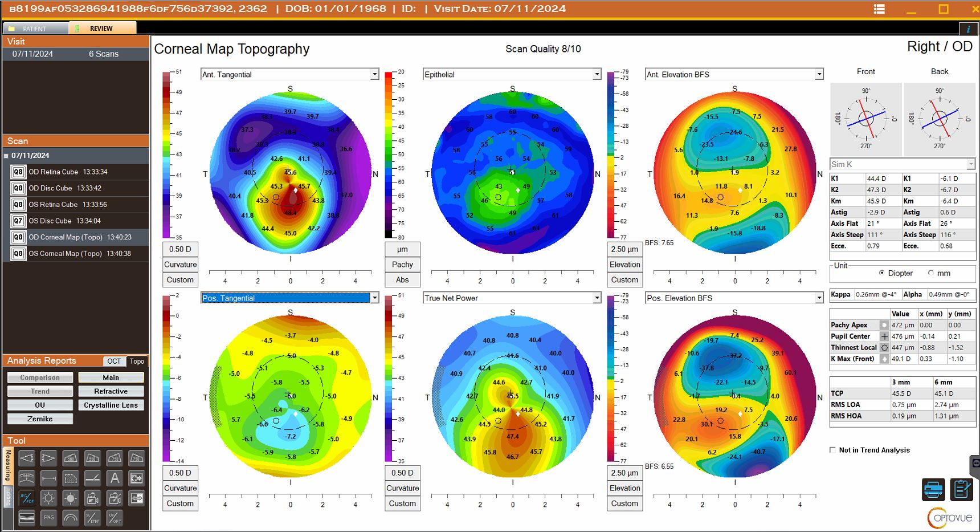The height and width of the screenshot is (532, 980).
Task: Open the Refractive report
Action: pos(111,391)
